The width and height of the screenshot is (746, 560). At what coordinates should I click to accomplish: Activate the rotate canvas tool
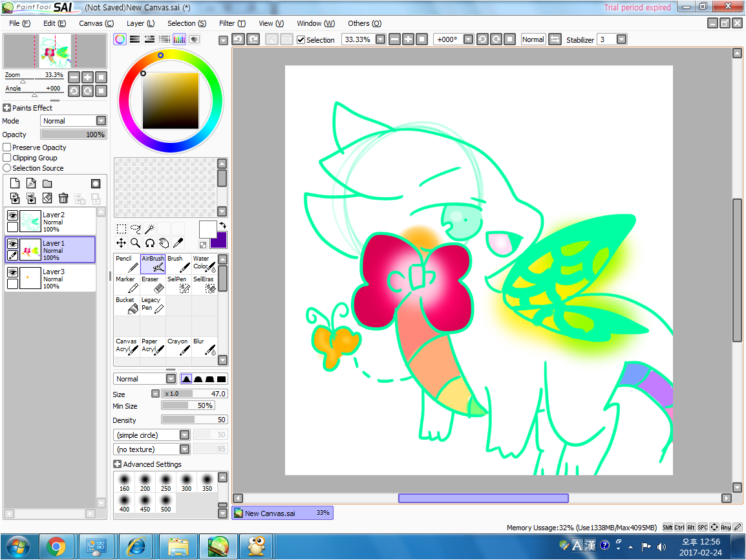[x=149, y=243]
